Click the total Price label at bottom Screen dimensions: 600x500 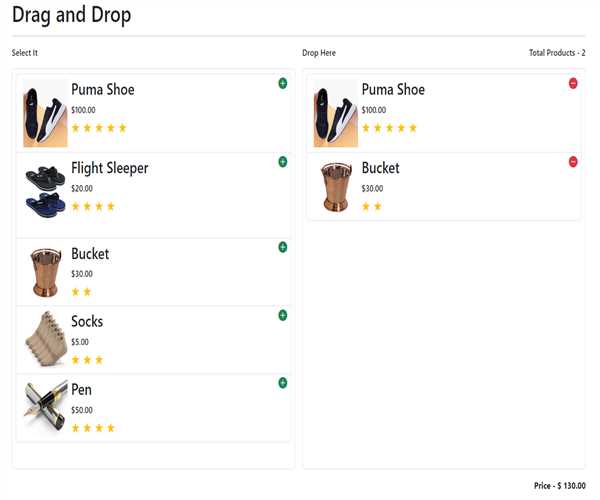(559, 486)
